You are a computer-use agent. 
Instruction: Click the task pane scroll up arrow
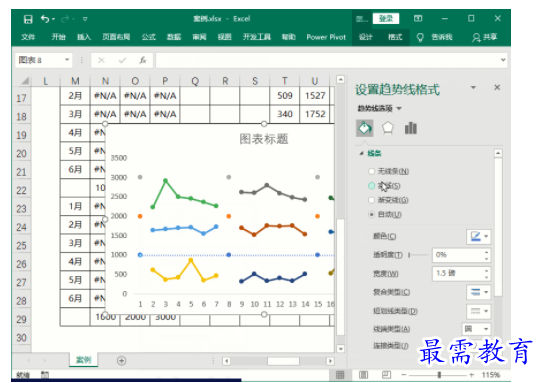tap(498, 153)
